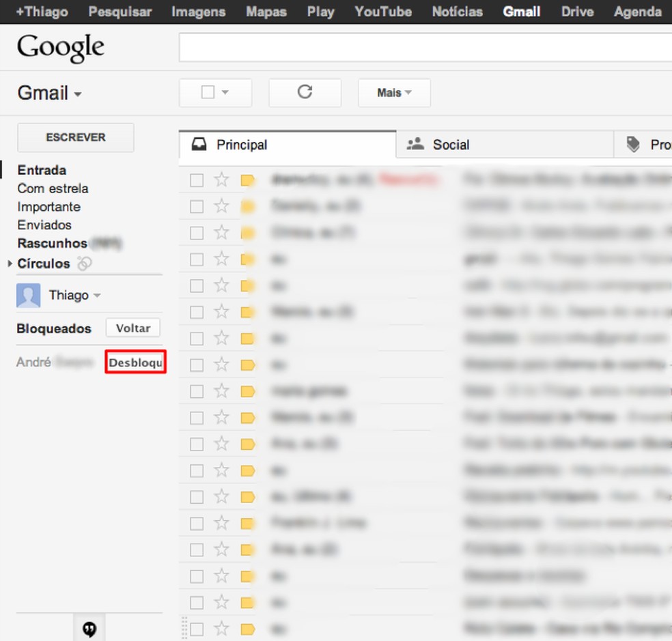672x641 pixels.
Task: Open the Rascunhos folder
Action: coord(52,244)
